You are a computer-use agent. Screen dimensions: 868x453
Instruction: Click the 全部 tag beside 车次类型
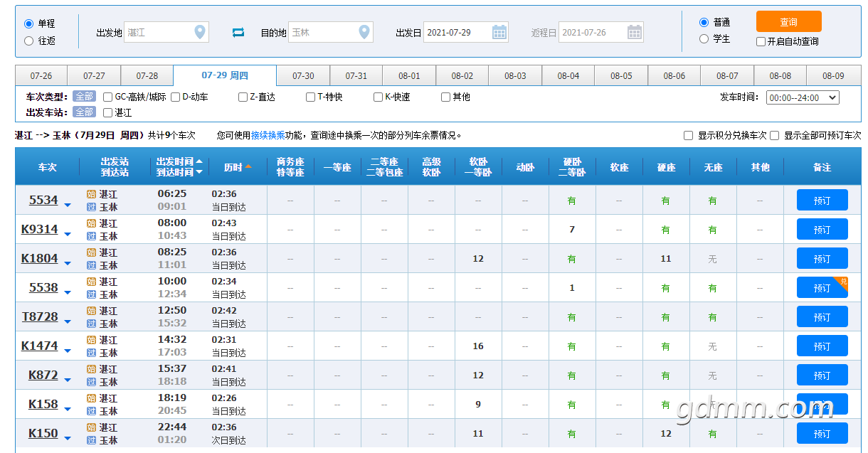(84, 97)
